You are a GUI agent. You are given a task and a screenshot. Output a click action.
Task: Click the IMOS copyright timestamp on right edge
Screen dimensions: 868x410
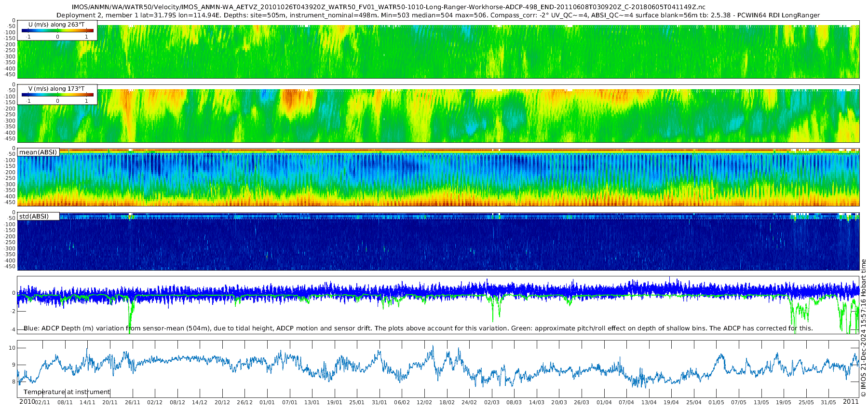tap(863, 328)
